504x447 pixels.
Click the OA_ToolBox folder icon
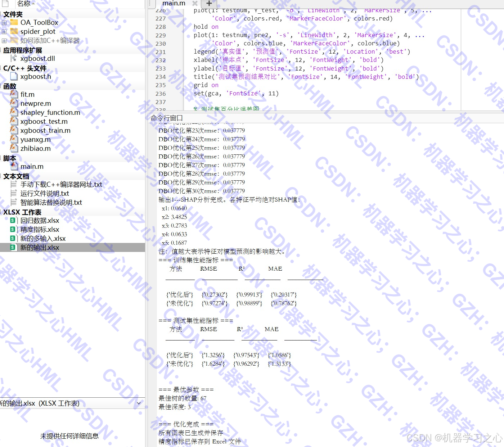click(14, 22)
